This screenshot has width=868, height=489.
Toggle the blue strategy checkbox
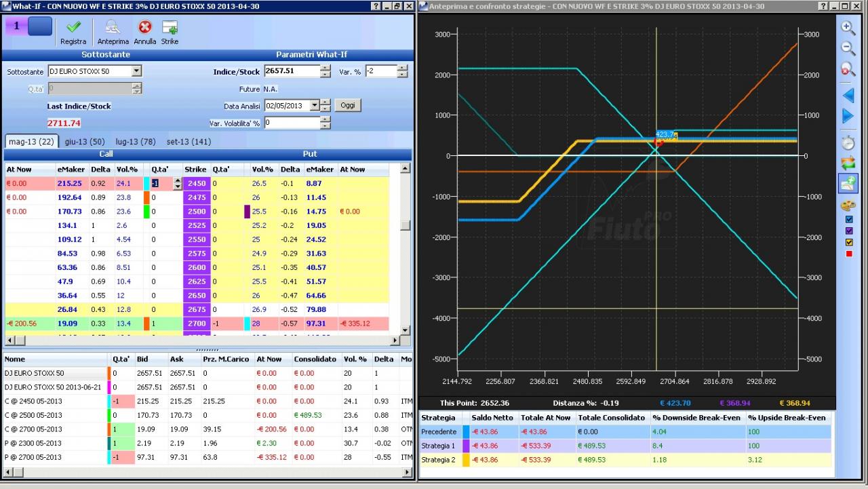849,220
